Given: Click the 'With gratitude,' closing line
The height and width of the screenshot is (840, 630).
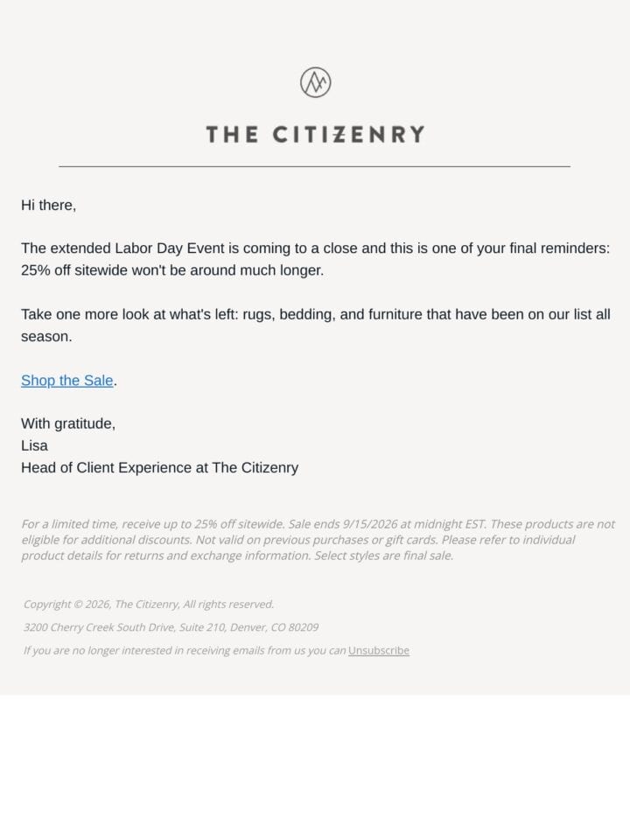Looking at the screenshot, I should pyautogui.click(x=68, y=423).
